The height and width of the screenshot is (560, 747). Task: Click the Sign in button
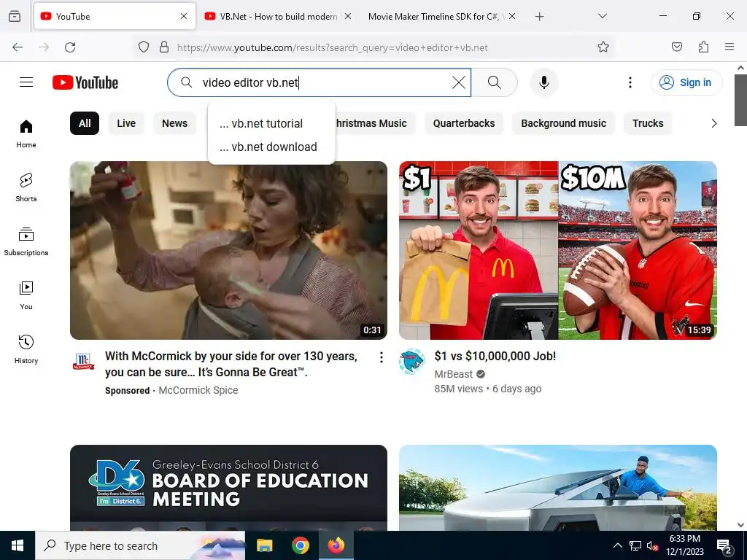tap(686, 82)
